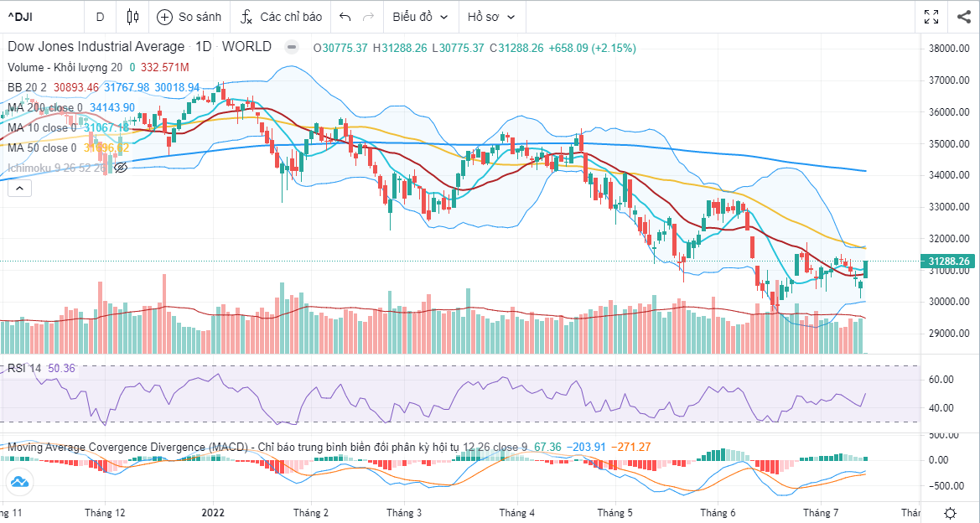
Task: Click the Tháng 3 time axis label
Action: pos(404,513)
